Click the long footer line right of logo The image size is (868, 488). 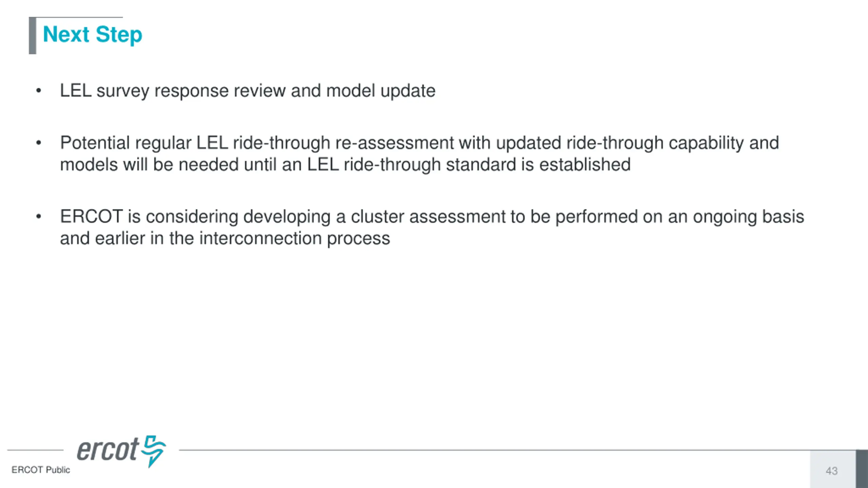(x=517, y=450)
